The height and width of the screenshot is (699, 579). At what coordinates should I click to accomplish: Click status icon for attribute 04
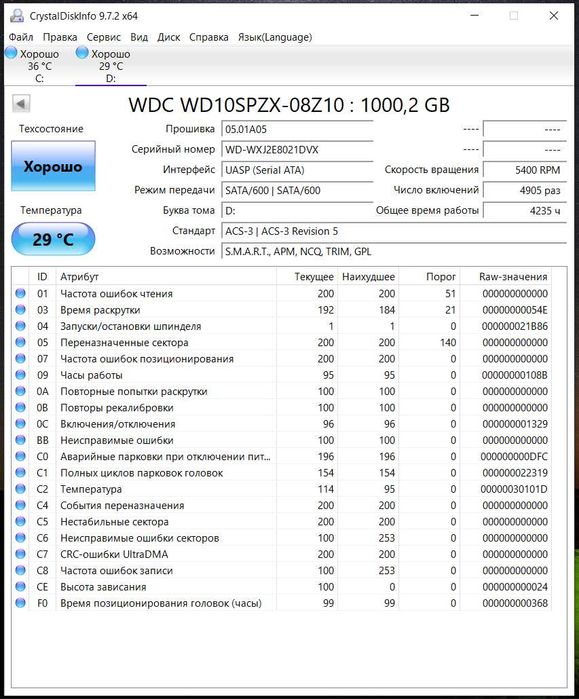(x=20, y=326)
